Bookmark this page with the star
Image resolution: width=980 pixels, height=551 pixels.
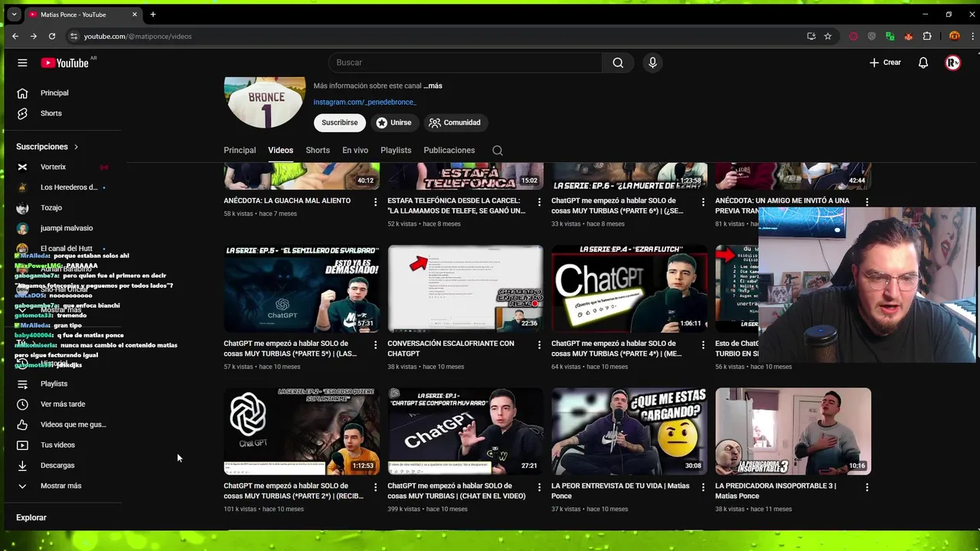[x=828, y=36]
